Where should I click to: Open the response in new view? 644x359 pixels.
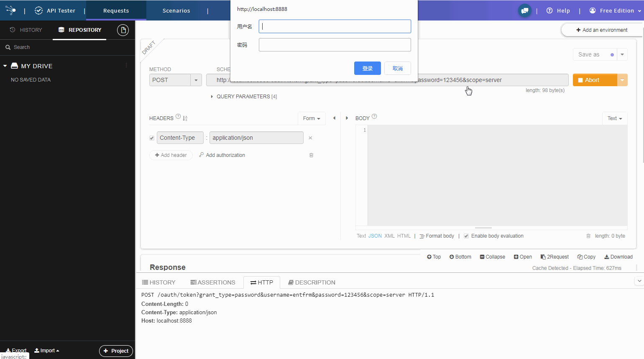pyautogui.click(x=523, y=257)
